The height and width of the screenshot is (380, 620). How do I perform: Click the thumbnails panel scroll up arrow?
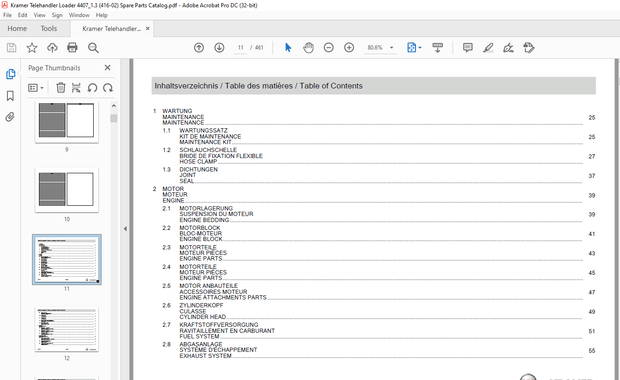tap(114, 106)
